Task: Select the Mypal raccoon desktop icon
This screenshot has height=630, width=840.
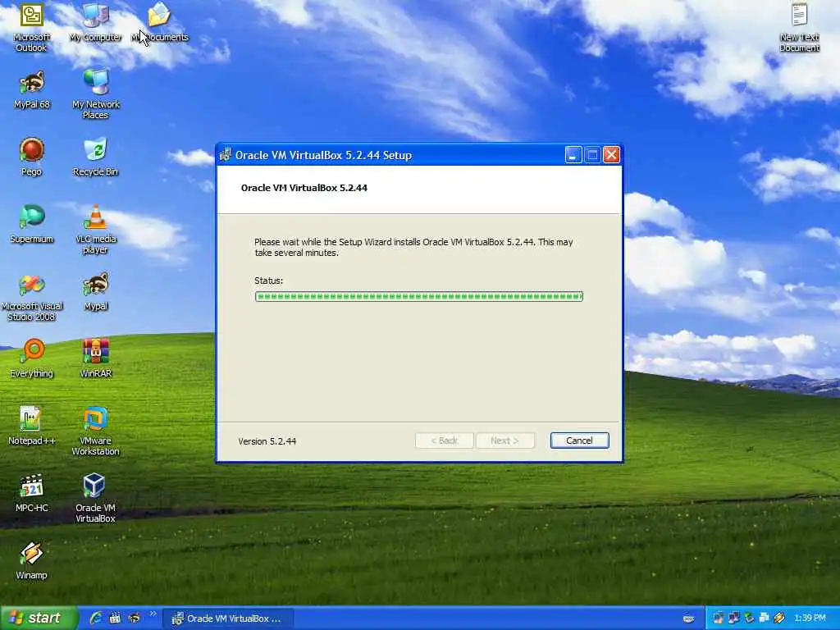Action: 96,291
